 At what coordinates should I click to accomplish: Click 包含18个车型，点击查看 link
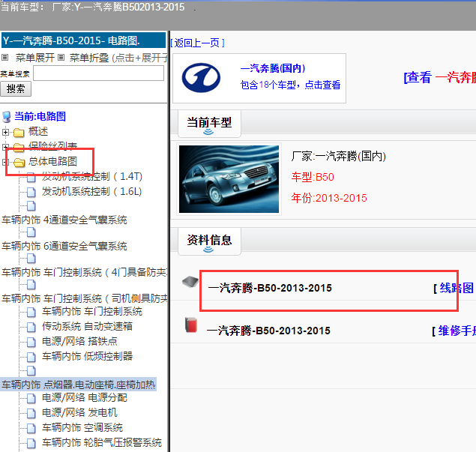coord(290,85)
